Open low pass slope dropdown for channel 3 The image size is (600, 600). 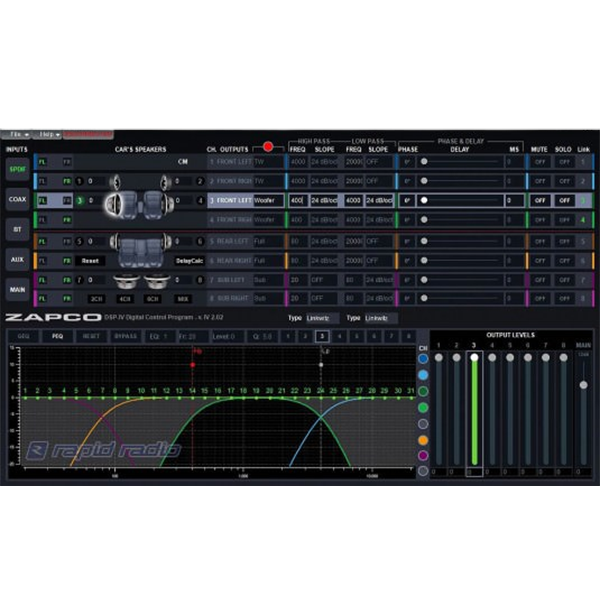[380, 200]
